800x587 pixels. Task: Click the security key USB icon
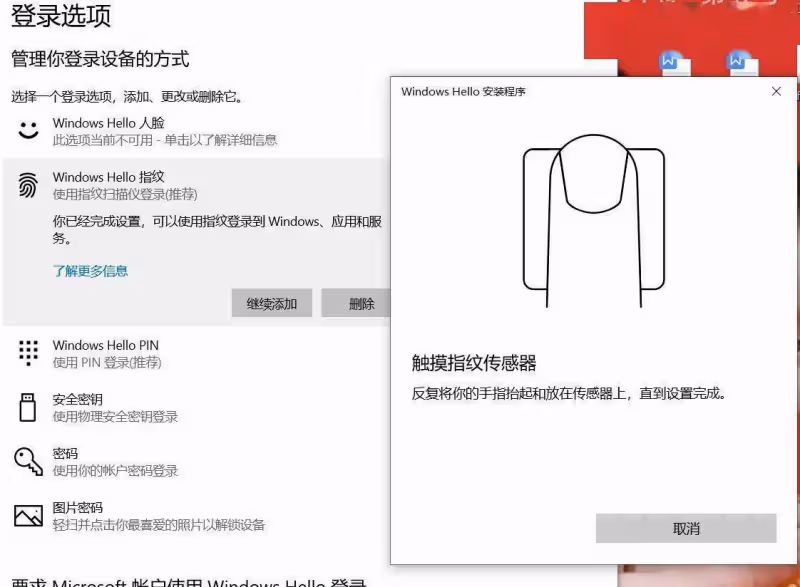(28, 407)
